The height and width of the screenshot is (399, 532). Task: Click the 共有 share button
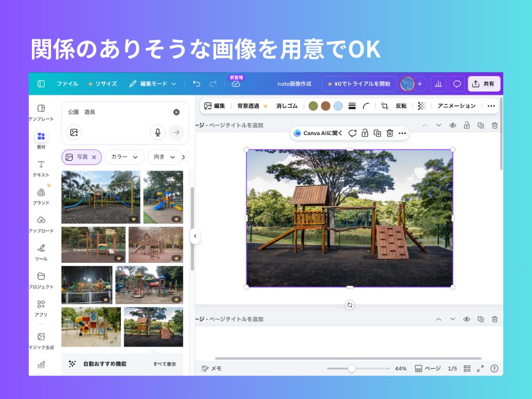click(x=484, y=84)
